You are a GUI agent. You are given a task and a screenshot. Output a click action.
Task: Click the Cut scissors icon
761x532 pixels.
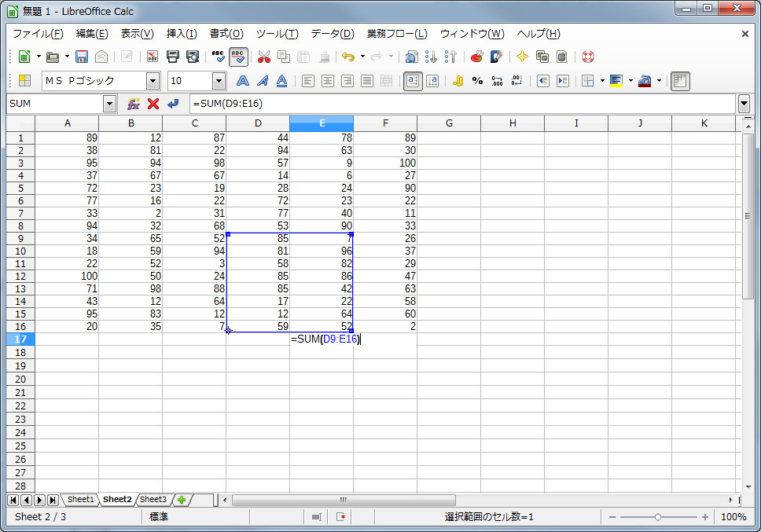tap(264, 57)
